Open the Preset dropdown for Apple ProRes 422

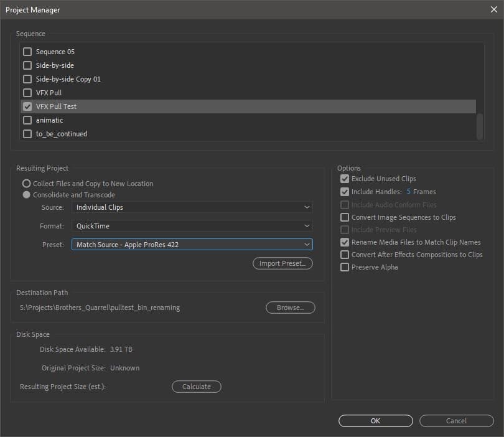pyautogui.click(x=192, y=245)
